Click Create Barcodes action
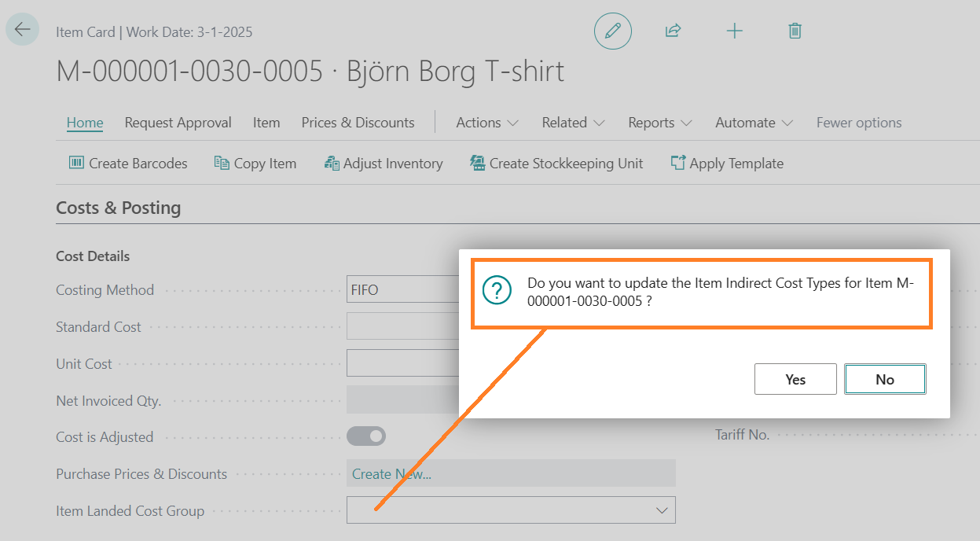This screenshot has height=541, width=980. (128, 164)
